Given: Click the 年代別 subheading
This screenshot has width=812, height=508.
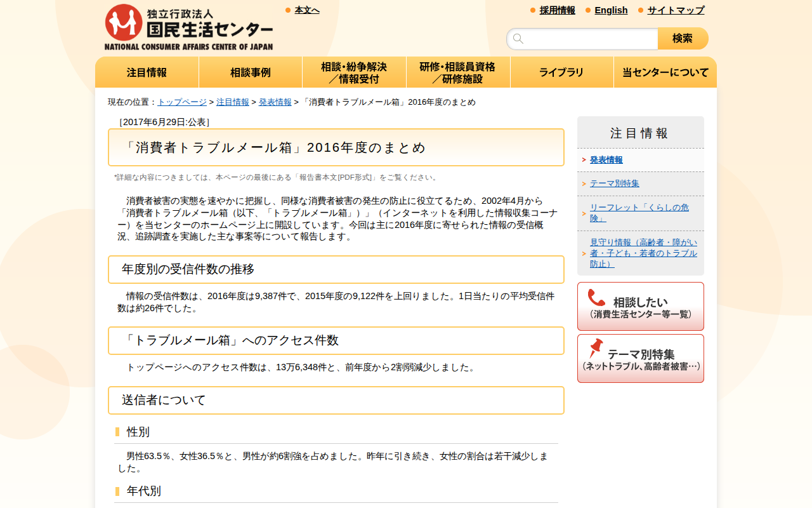Looking at the screenshot, I should [144, 491].
